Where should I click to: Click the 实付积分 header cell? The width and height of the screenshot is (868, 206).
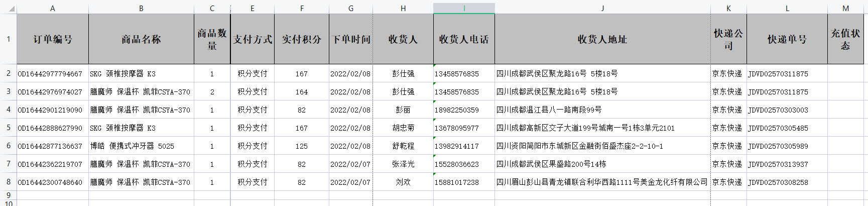pos(302,39)
